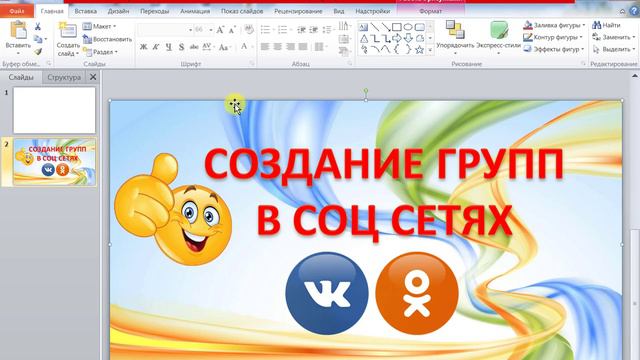Open the Выделить select dropdown
This screenshot has width=640, height=360.
point(614,49)
